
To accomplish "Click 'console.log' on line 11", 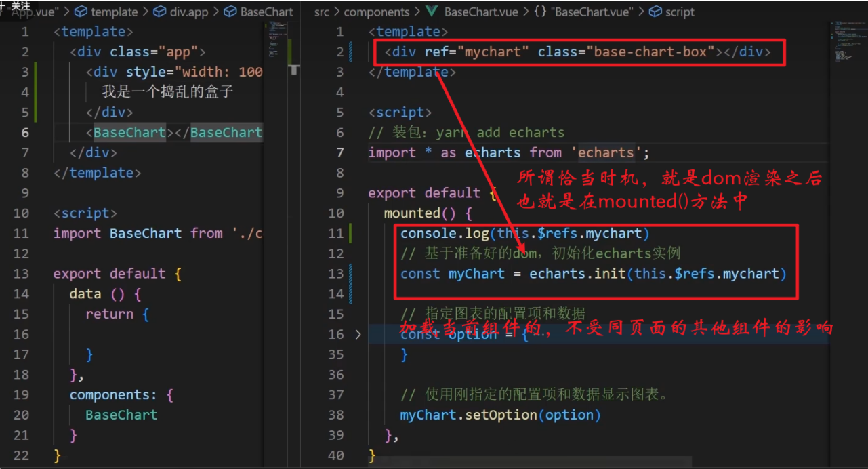I will pos(445,233).
